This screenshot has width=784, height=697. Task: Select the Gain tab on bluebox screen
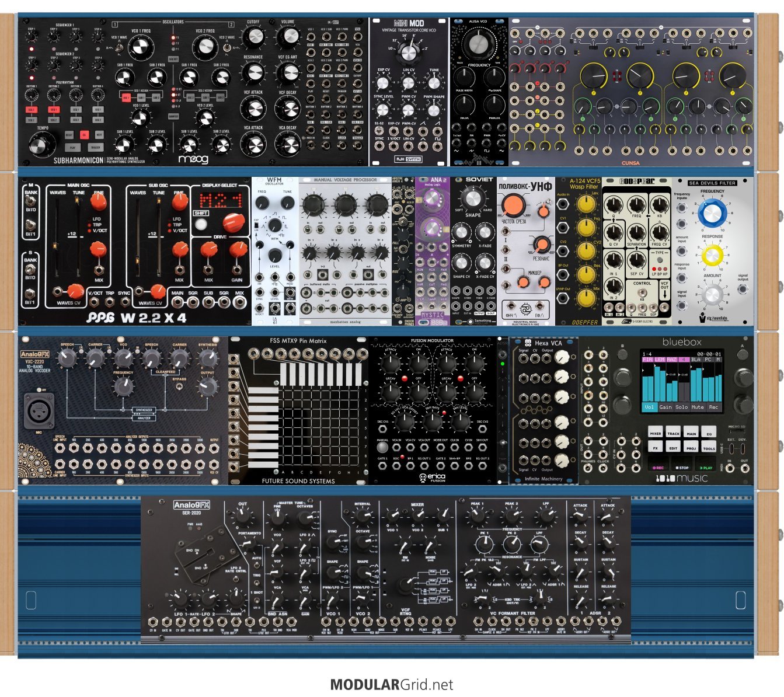pyautogui.click(x=665, y=407)
